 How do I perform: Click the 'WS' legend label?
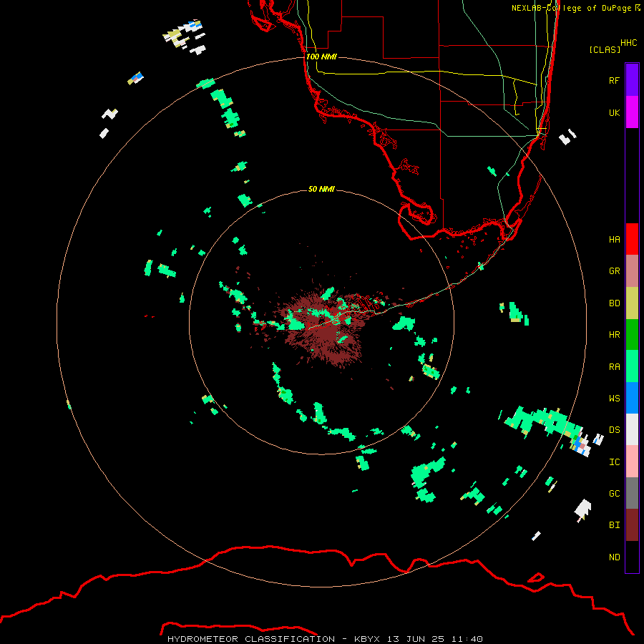[614, 398]
